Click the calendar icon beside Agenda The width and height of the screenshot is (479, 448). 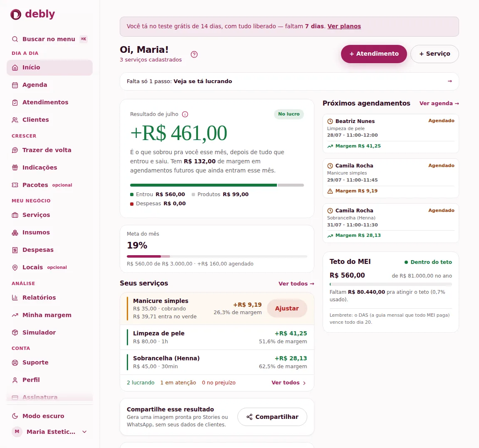[15, 85]
